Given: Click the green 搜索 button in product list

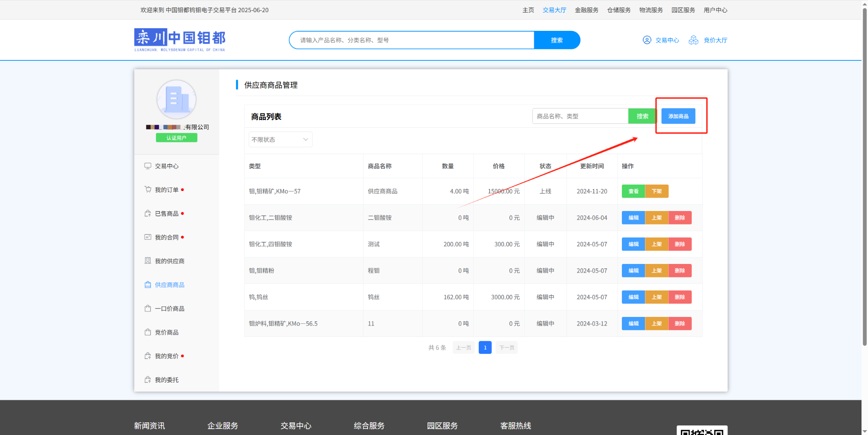Looking at the screenshot, I should [x=642, y=116].
